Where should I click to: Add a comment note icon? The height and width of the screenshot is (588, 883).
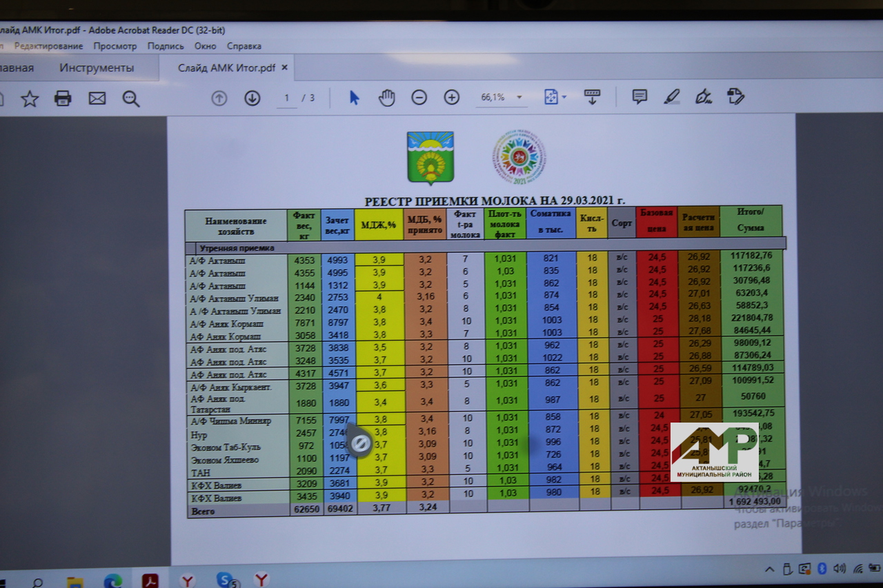click(639, 97)
